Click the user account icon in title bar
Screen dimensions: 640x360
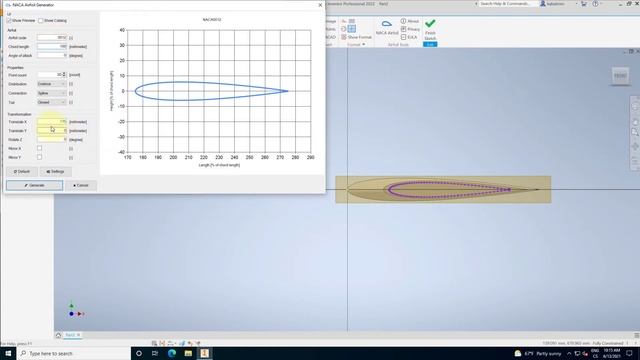pos(543,4)
